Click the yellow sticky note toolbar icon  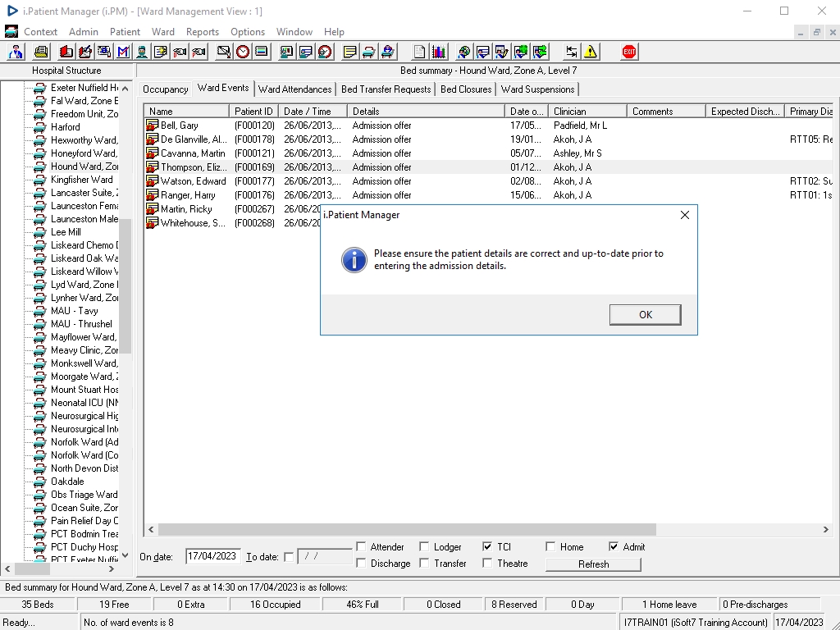tap(349, 52)
